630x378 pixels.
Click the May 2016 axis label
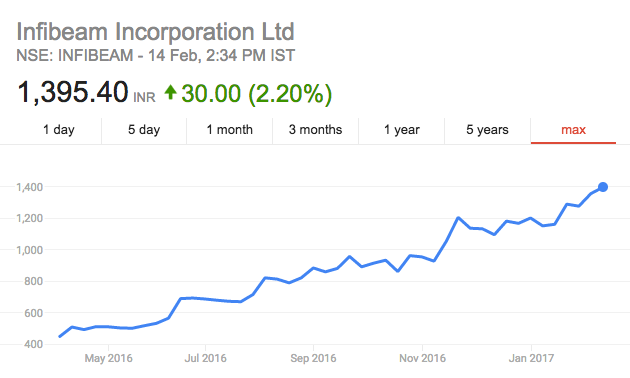[108, 358]
